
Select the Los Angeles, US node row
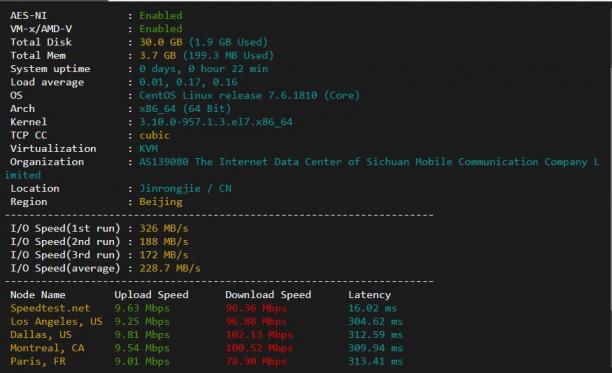click(x=206, y=321)
